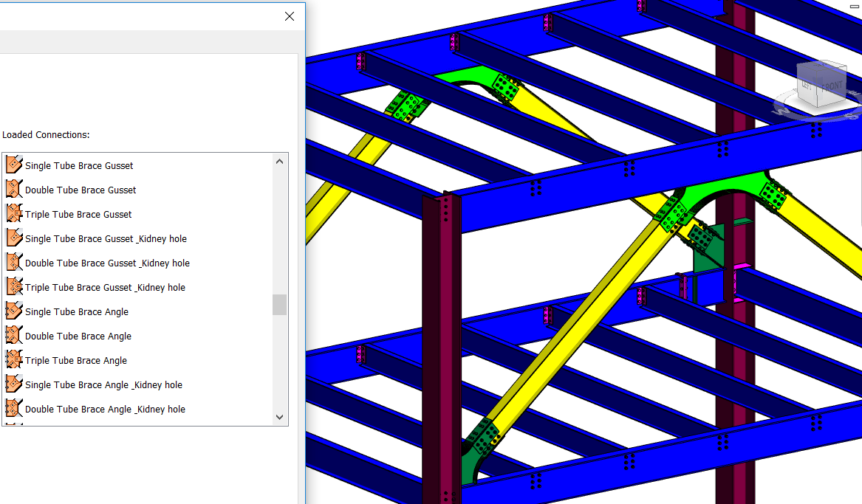Select the Double Tube Brace Gusset icon

click(13, 189)
